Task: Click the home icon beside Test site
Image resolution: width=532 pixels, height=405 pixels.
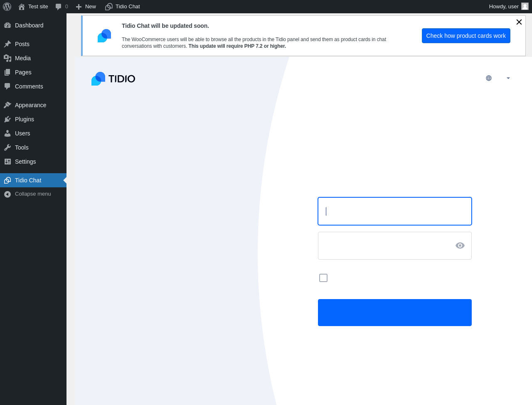Action: (x=22, y=7)
